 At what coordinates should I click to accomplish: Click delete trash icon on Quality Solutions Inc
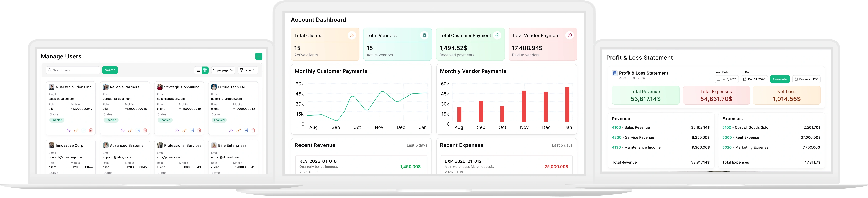91,130
